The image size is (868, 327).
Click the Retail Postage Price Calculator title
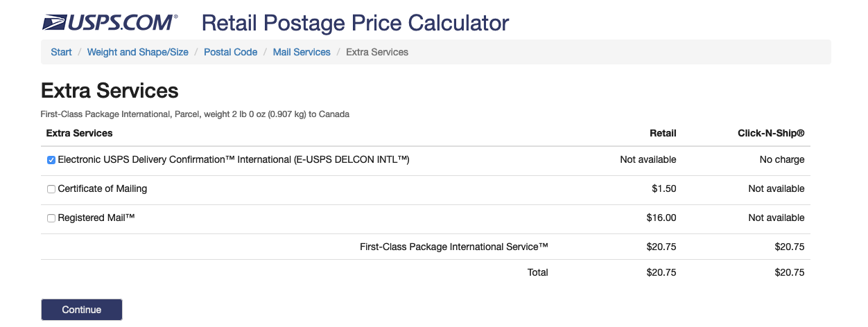tap(355, 23)
